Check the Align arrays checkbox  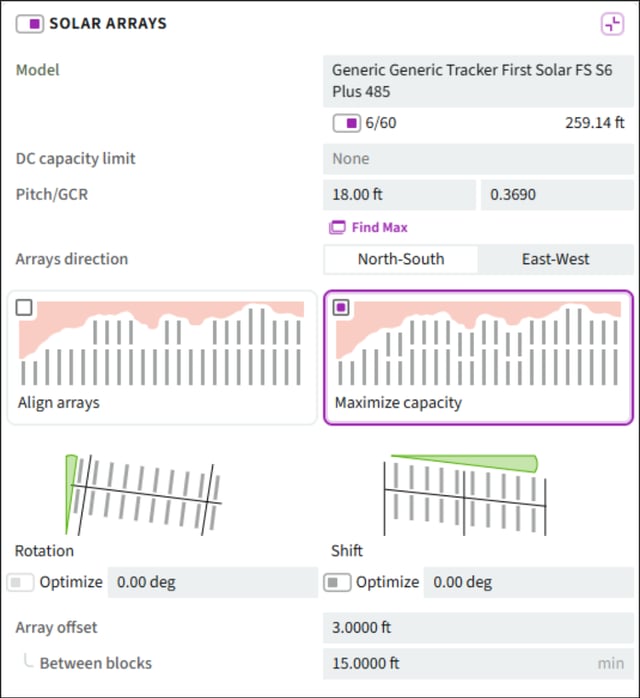(x=24, y=308)
